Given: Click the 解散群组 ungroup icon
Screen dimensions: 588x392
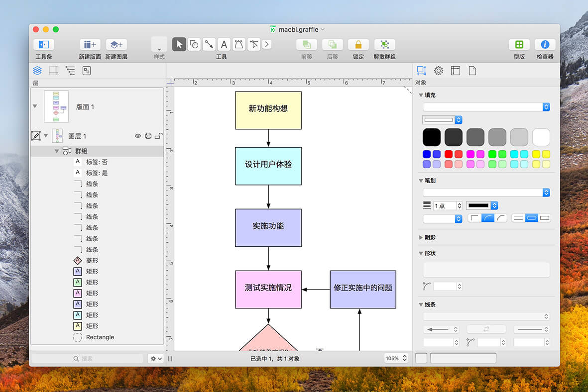Looking at the screenshot, I should tap(384, 45).
